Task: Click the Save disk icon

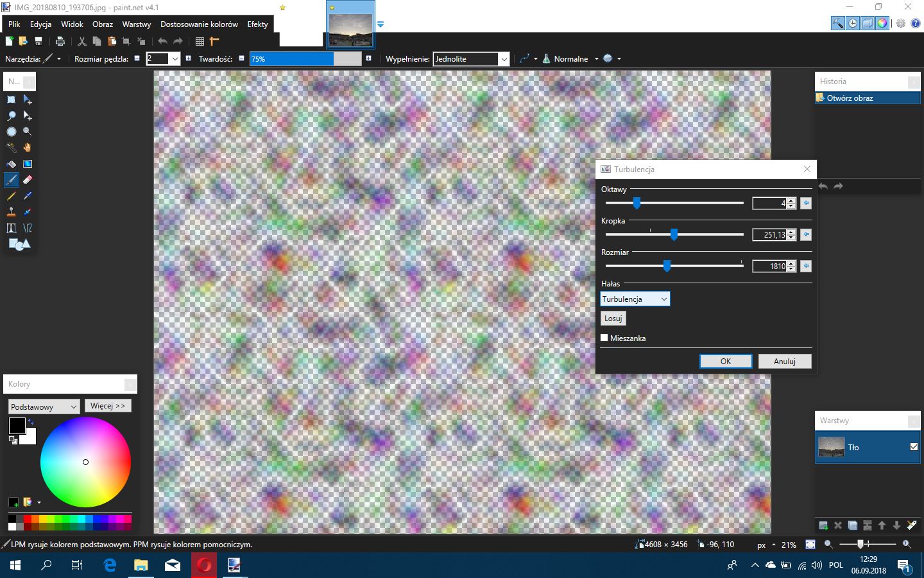Action: (38, 41)
